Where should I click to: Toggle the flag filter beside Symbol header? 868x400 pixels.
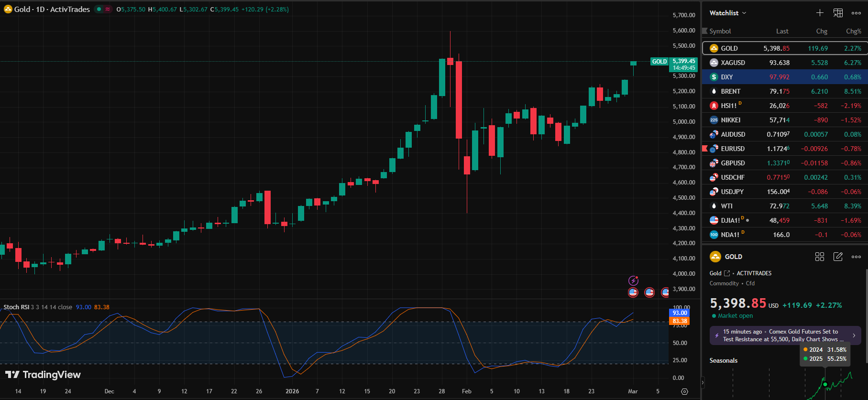pos(704,31)
